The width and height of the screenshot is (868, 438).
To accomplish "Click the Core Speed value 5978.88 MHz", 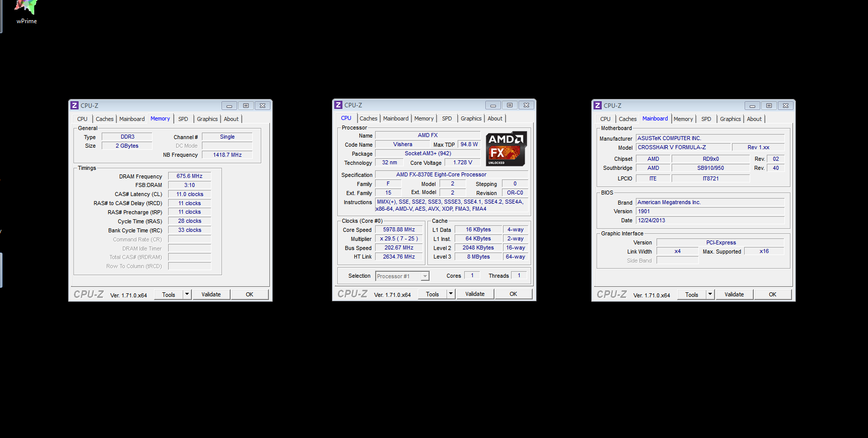I will coord(399,229).
